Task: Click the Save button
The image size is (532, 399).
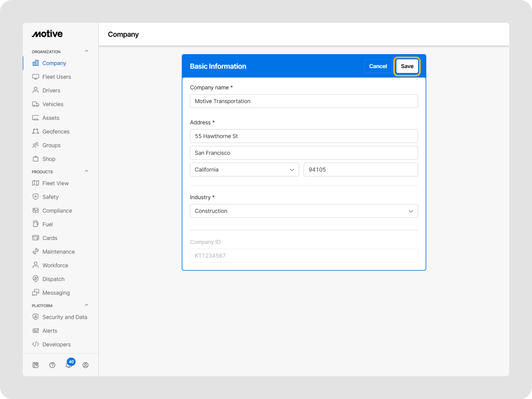Action: click(x=407, y=66)
